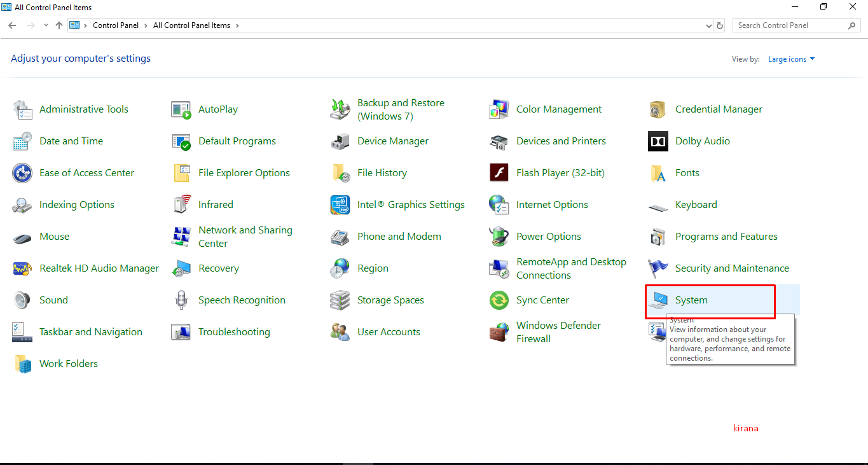
Task: Open the Speech Recognition link
Action: 242,300
